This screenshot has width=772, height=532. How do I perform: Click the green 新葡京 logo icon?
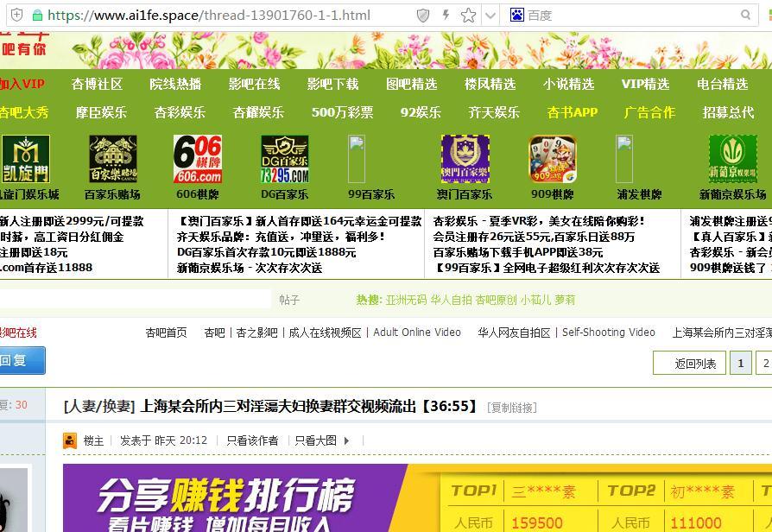coord(733,159)
